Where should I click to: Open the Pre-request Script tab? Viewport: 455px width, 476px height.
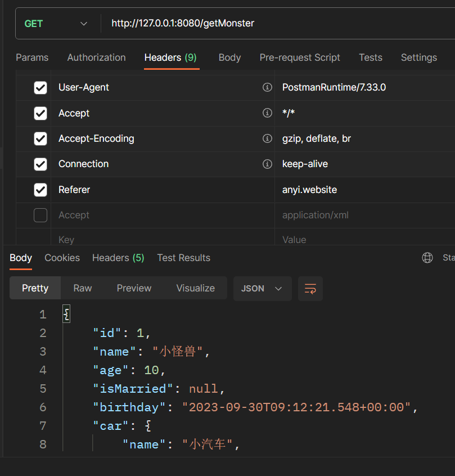click(x=300, y=57)
